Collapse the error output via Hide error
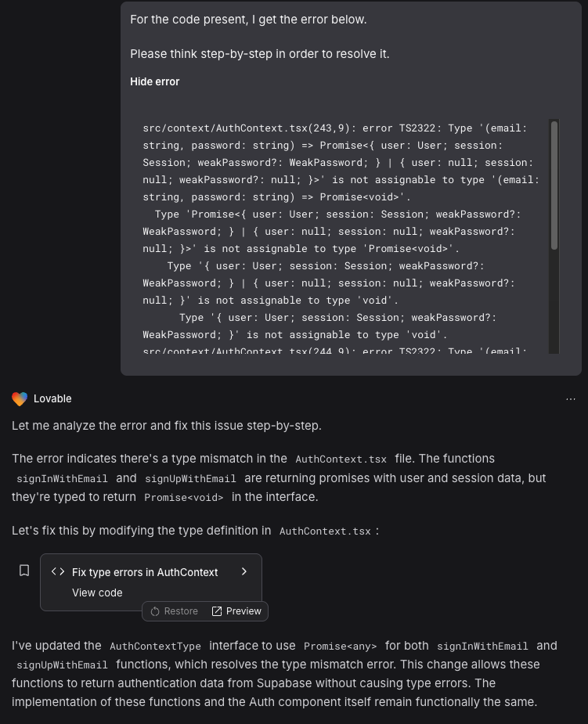Screen dimensions: 588x724 pos(154,81)
